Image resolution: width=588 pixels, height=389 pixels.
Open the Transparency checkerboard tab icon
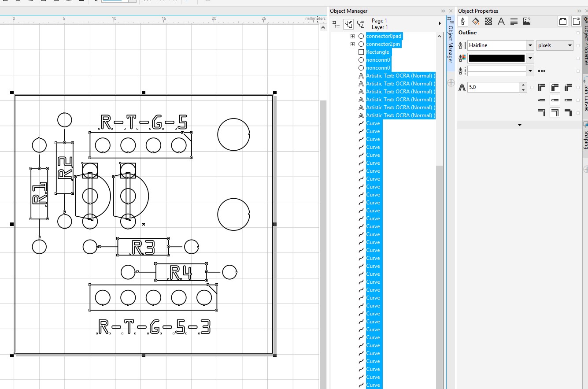488,21
